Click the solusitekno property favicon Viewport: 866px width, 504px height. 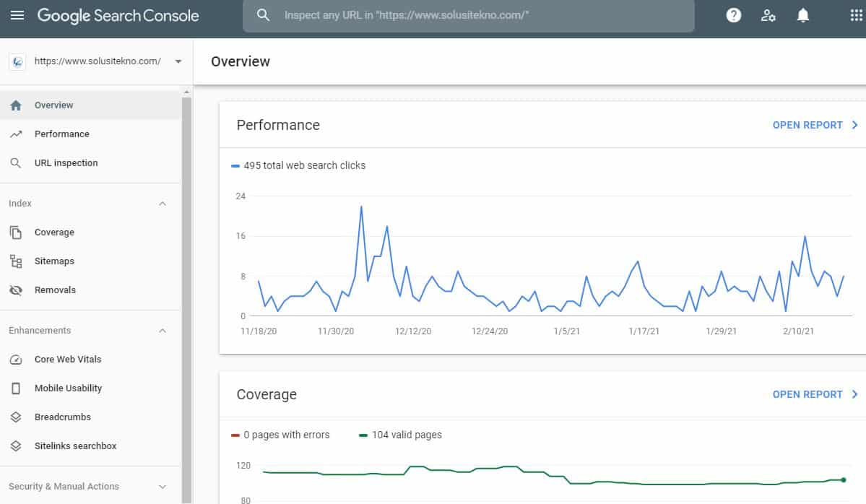coord(17,61)
